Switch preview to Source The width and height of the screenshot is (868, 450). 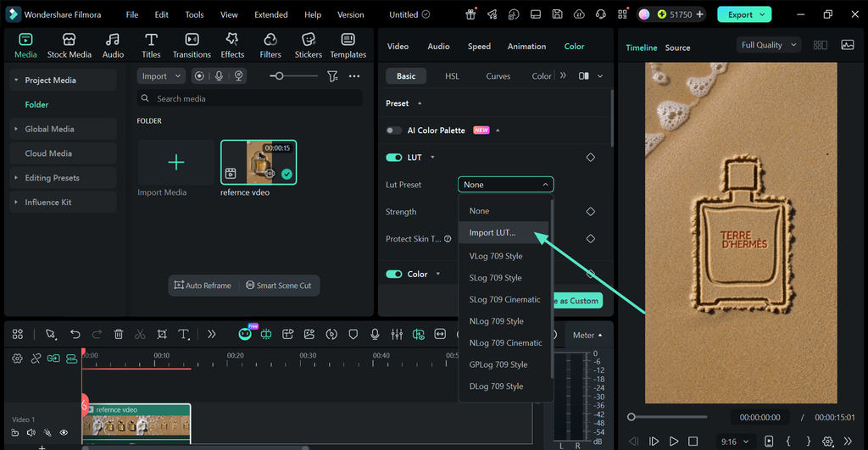677,47
